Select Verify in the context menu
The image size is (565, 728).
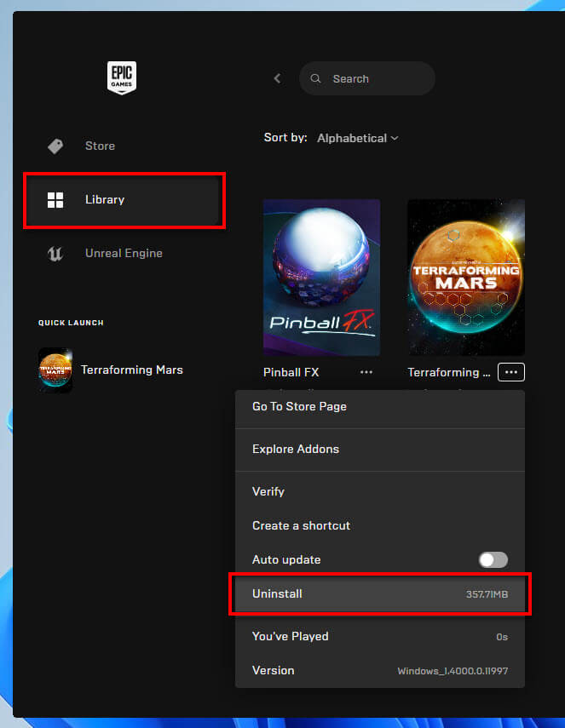click(x=379, y=491)
